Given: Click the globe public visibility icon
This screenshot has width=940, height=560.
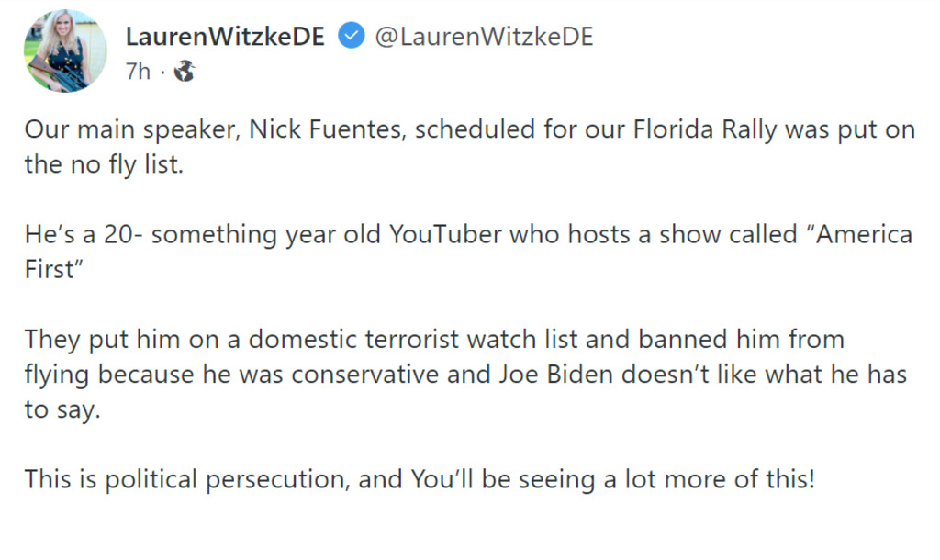Looking at the screenshot, I should [x=185, y=72].
